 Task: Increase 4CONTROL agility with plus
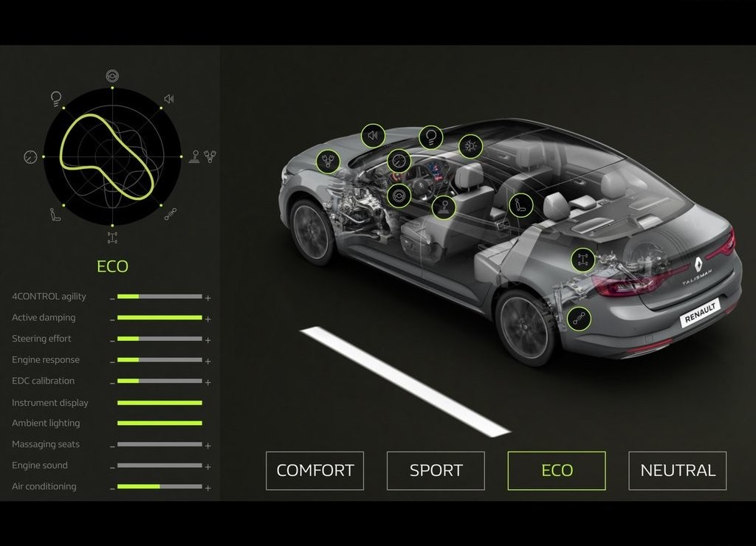tap(207, 298)
